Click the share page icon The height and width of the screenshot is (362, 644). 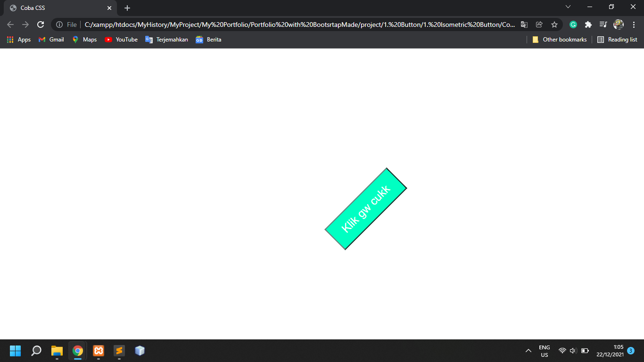[x=539, y=25]
